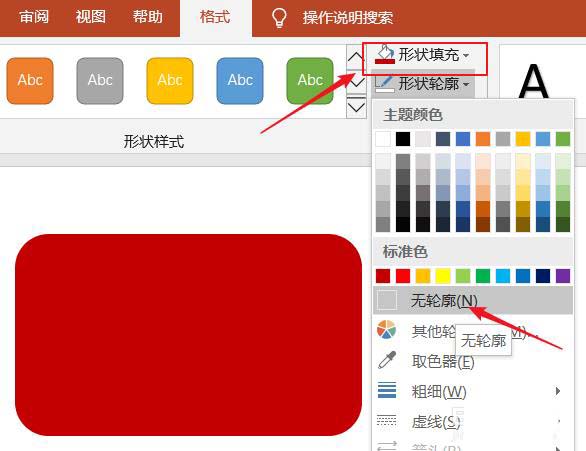Open the 帮助 tab
The width and height of the screenshot is (586, 451).
(x=148, y=17)
